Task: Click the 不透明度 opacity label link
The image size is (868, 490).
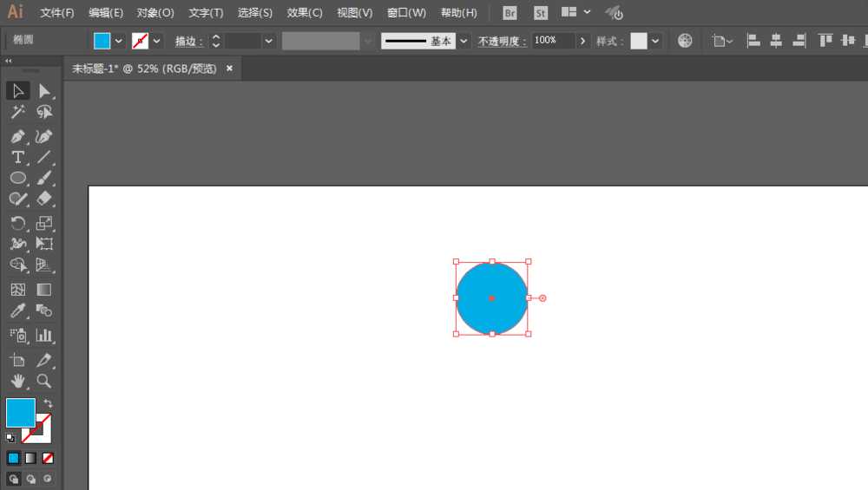Action: (x=502, y=41)
